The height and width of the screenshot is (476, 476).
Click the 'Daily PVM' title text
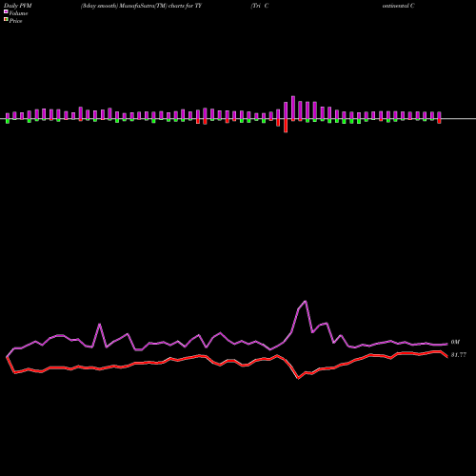(x=18, y=6)
